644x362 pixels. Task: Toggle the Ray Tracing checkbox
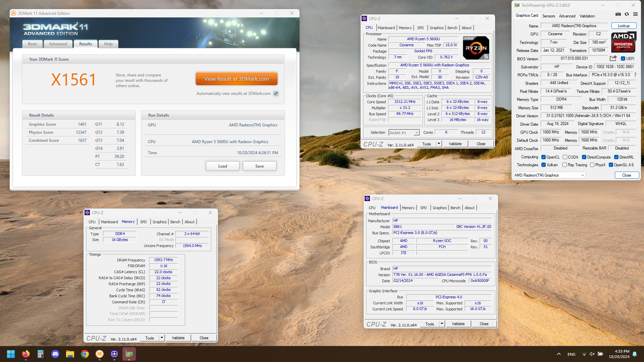pos(565,165)
